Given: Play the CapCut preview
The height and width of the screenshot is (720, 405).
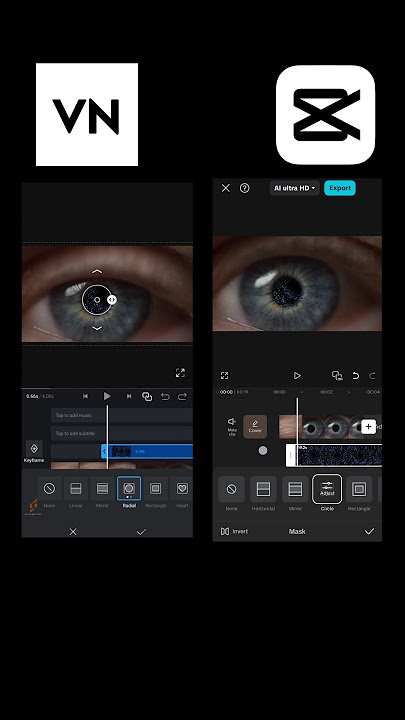Looking at the screenshot, I should 297,376.
